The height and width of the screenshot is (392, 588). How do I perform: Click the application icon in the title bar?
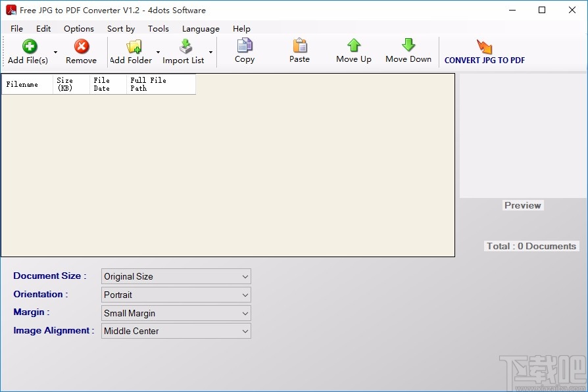[x=11, y=10]
